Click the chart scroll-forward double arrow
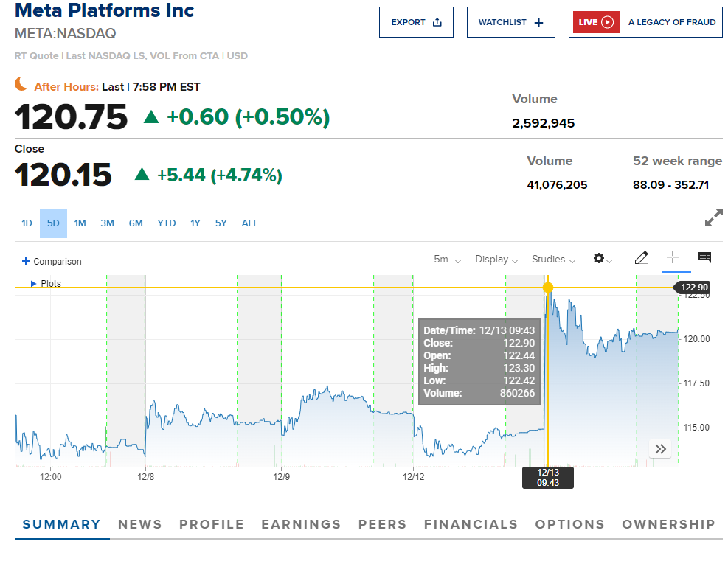The width and height of the screenshot is (728, 564). click(660, 449)
